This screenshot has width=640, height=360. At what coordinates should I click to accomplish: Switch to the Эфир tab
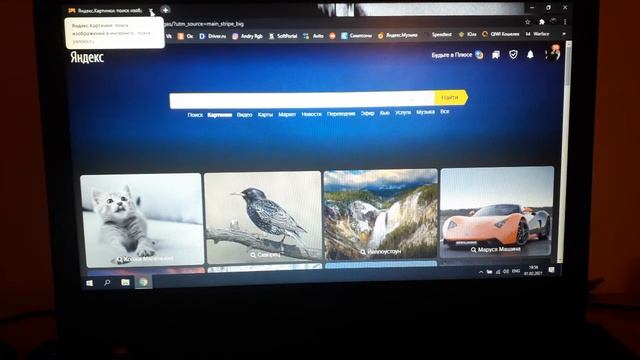(367, 113)
